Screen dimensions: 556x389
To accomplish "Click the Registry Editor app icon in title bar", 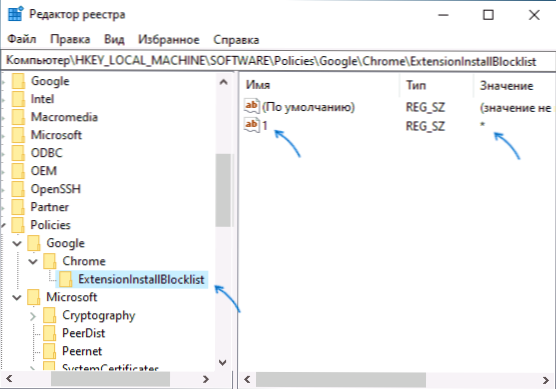I will (15, 14).
